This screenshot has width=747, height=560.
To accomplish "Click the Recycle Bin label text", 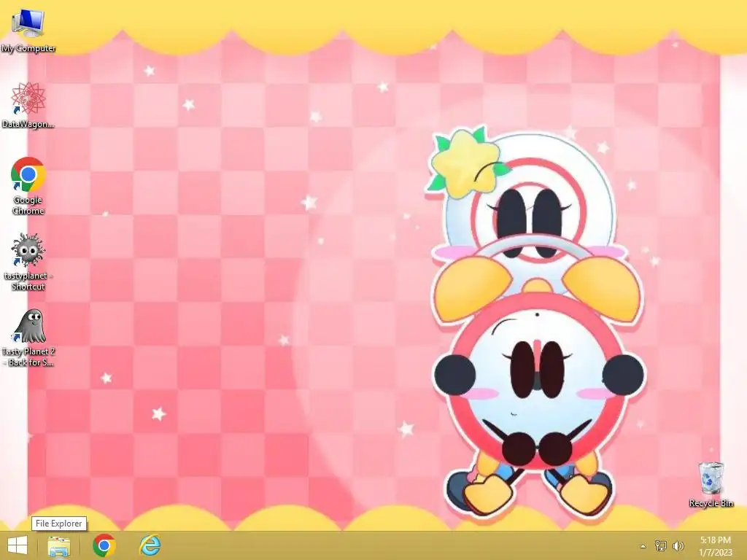I will 711,503.
